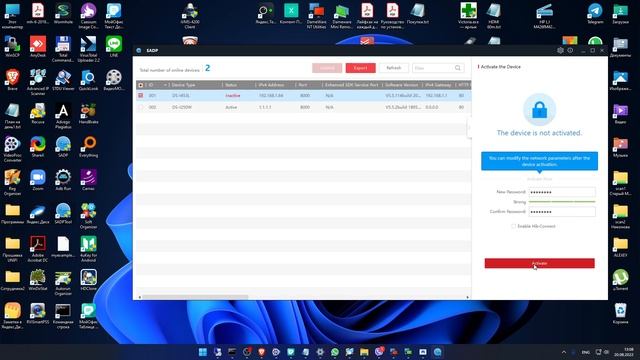Launch Advanced IP Scanner desktop icon
Viewport: 640px width, 360px height.
click(x=38, y=82)
